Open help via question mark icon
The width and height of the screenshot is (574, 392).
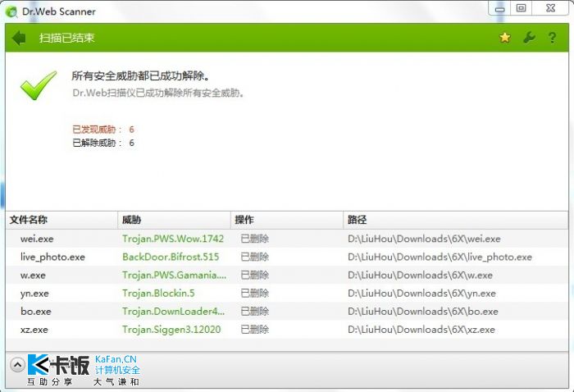click(x=552, y=38)
